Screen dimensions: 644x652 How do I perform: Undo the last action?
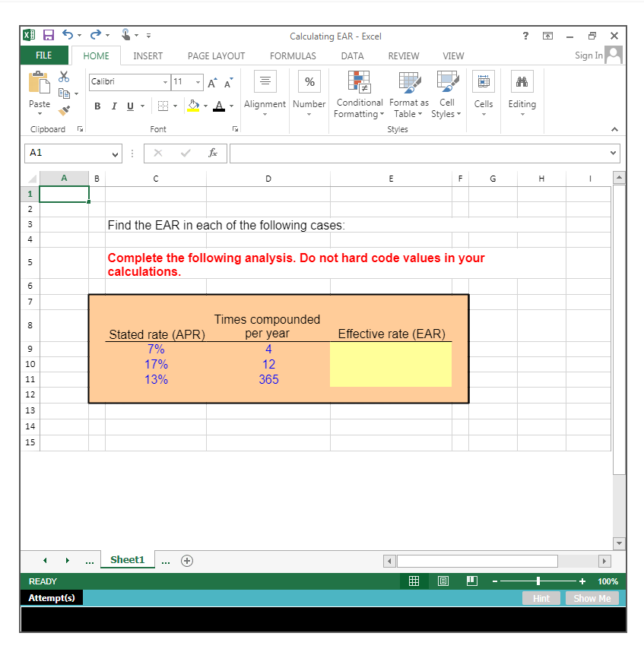67,32
